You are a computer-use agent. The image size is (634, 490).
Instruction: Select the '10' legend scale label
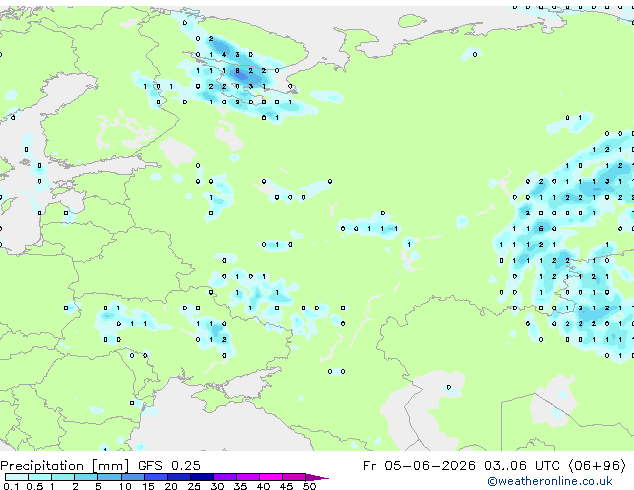pyautogui.click(x=125, y=486)
